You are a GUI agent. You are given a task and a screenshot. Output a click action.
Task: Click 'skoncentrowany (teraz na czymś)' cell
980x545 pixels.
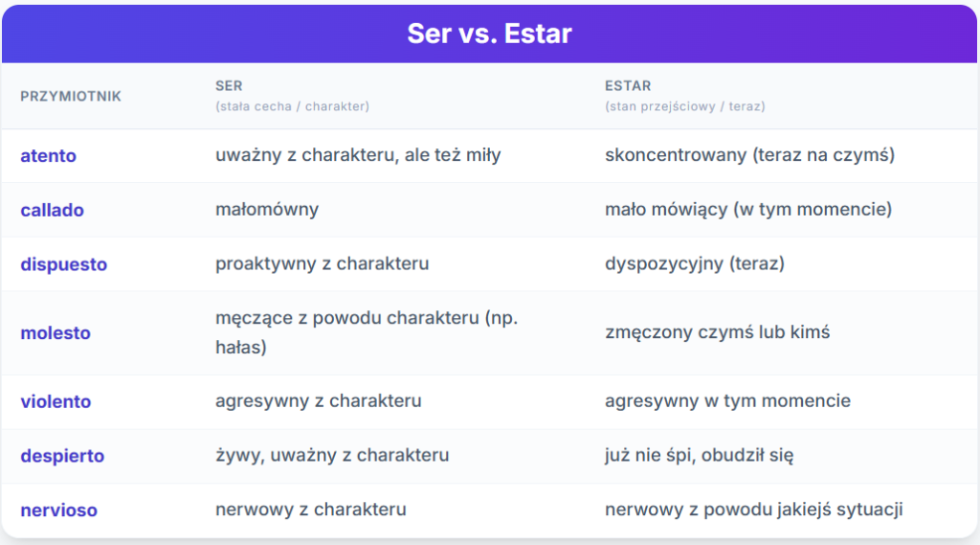tap(750, 154)
